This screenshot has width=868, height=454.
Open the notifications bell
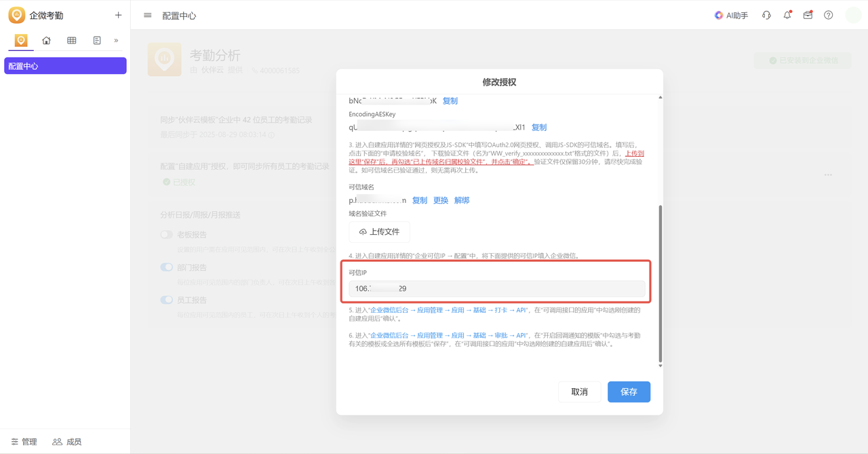(787, 15)
